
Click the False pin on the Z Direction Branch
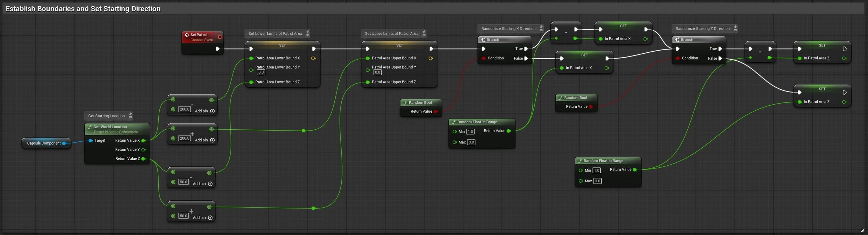click(720, 59)
